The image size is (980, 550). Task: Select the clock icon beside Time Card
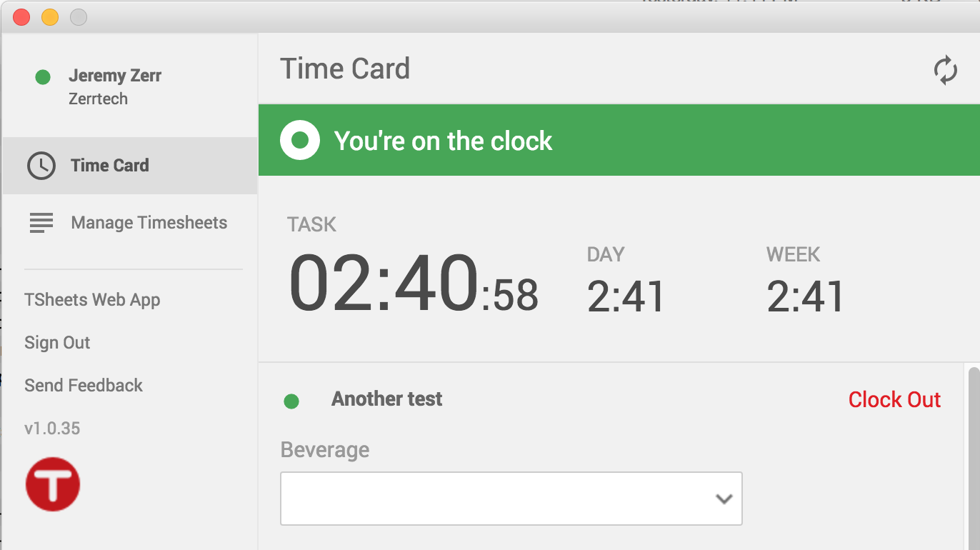(x=41, y=165)
